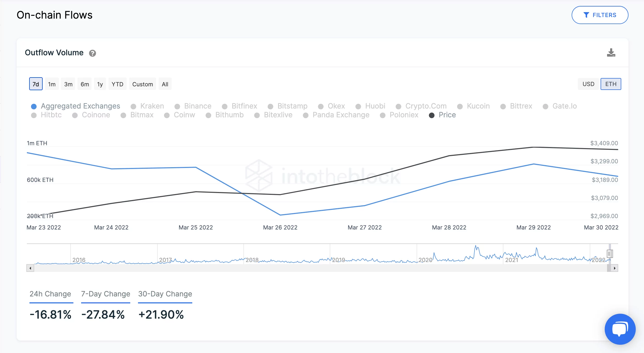
Task: Click the -27.84% value
Action: (103, 314)
